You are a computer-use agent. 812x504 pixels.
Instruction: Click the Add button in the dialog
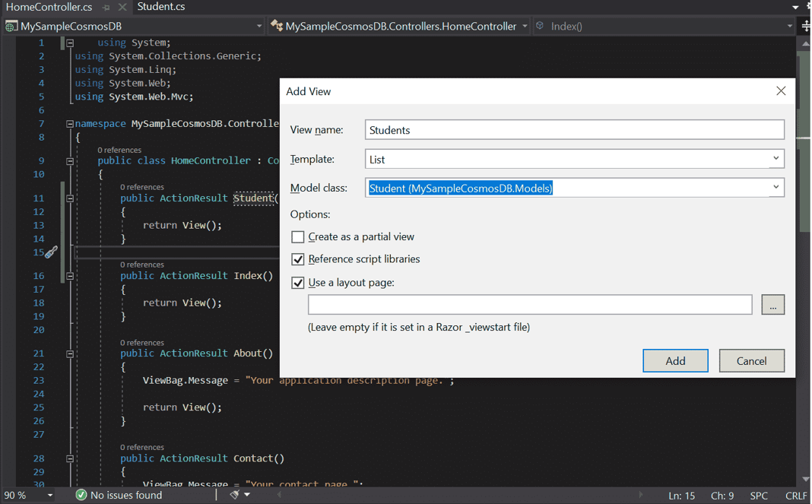675,360
